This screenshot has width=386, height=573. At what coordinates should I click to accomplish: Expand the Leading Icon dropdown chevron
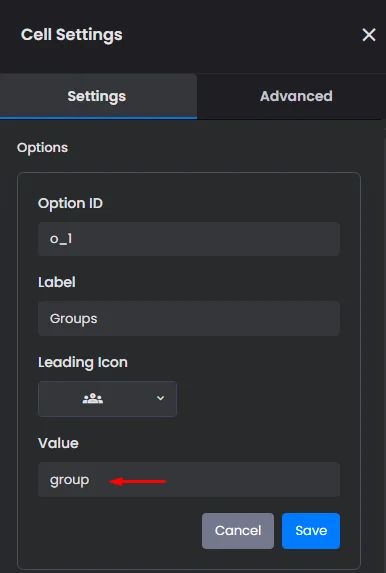tap(160, 398)
